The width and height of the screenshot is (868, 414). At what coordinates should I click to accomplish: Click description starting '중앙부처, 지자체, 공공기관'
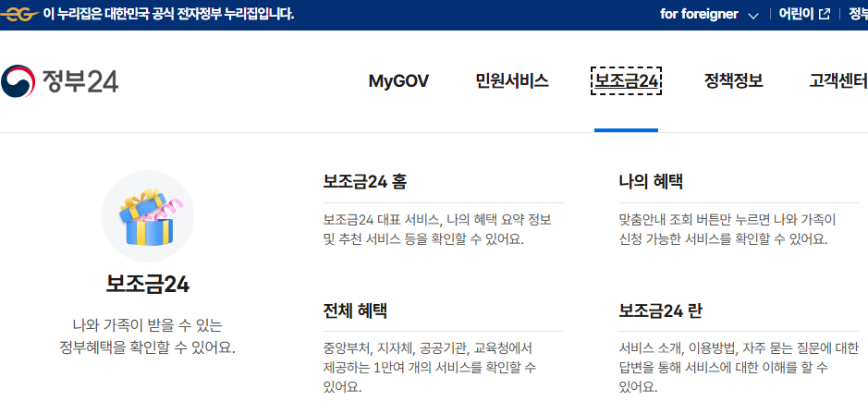[430, 368]
